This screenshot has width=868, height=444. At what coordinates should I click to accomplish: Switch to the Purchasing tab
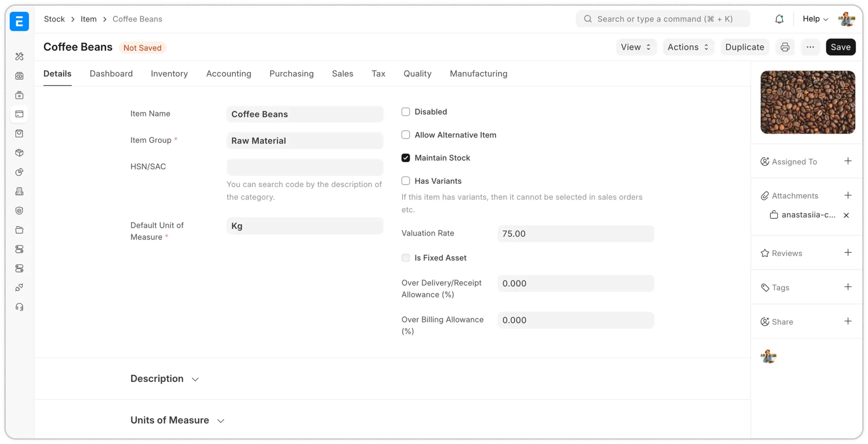(292, 74)
